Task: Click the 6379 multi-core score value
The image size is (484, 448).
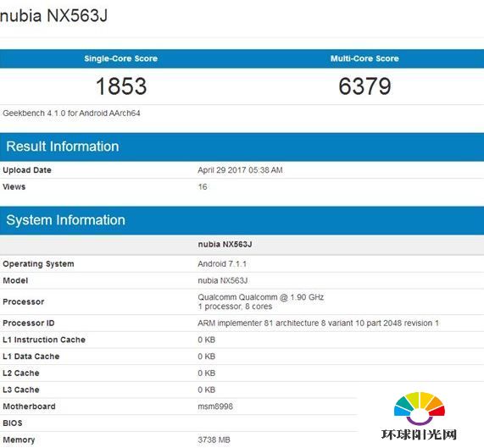Action: pyautogui.click(x=364, y=86)
